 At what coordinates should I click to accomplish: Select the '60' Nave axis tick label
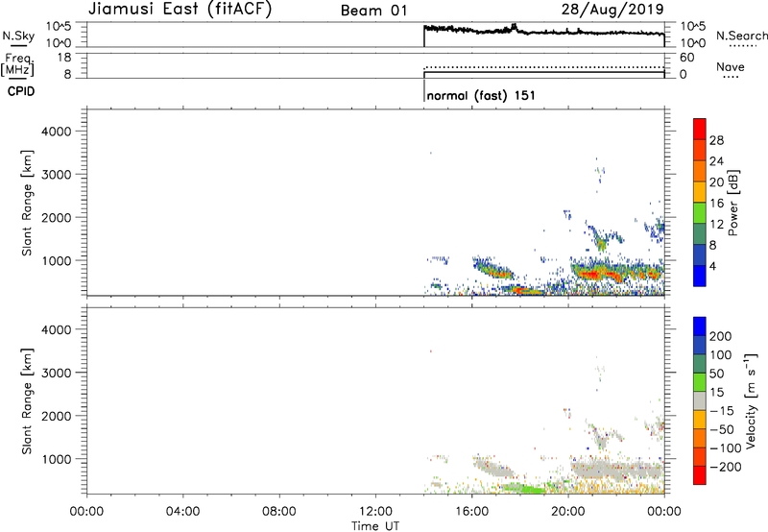687,58
